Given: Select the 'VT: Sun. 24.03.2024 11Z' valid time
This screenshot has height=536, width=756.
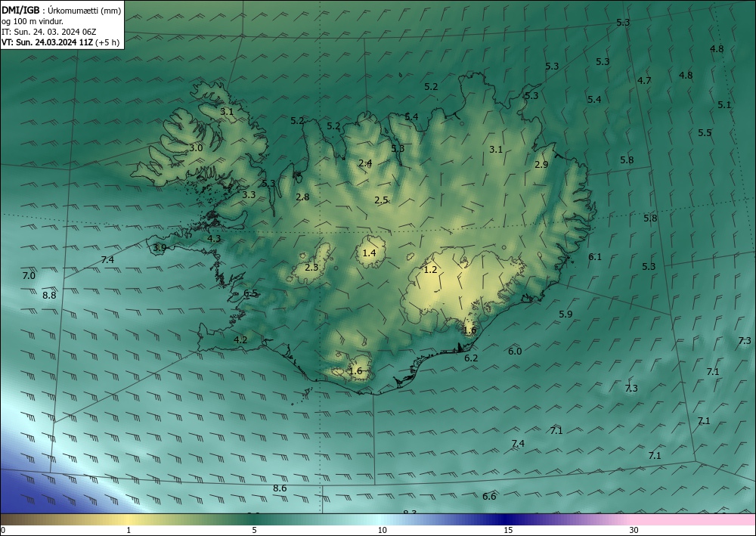Looking at the screenshot, I should (47, 42).
